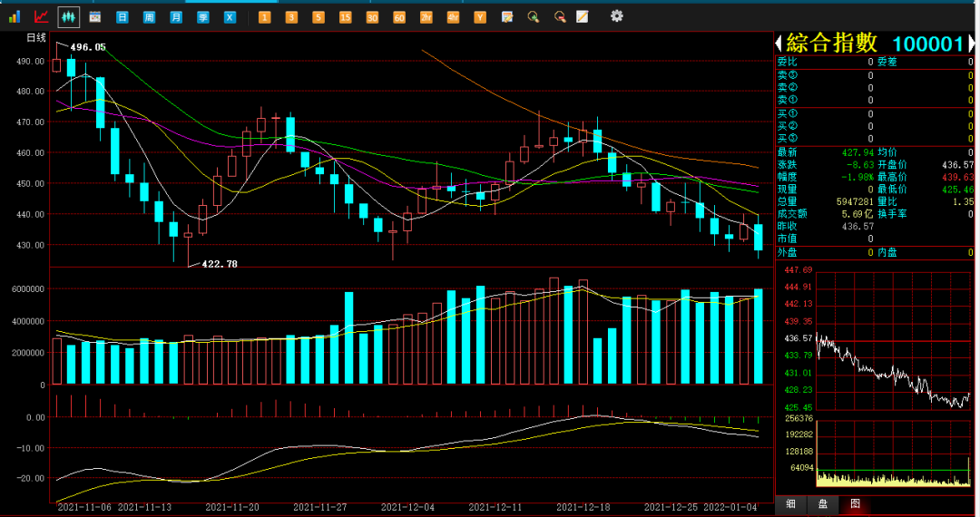Select the 2hr interval button
Screen dimensions: 980x517
pos(426,17)
